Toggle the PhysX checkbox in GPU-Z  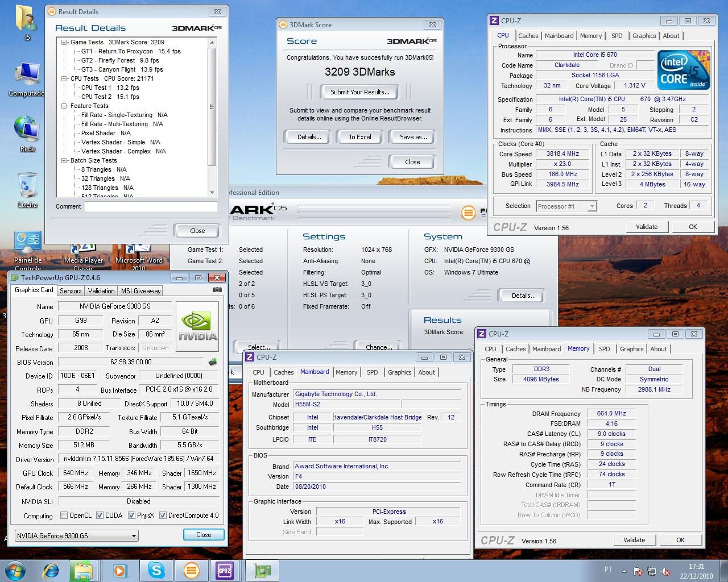click(131, 516)
